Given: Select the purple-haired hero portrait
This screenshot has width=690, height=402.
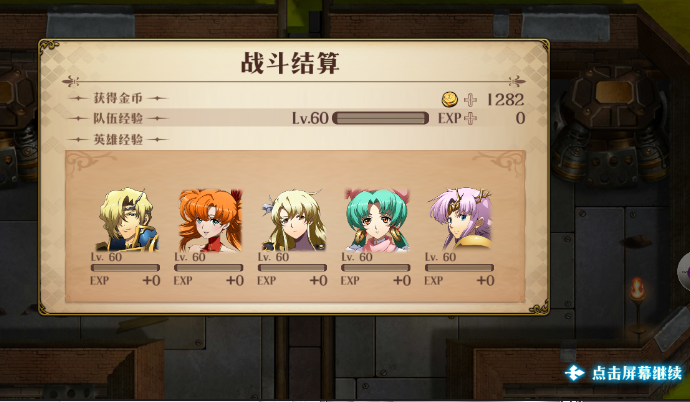Looking at the screenshot, I should click(460, 218).
